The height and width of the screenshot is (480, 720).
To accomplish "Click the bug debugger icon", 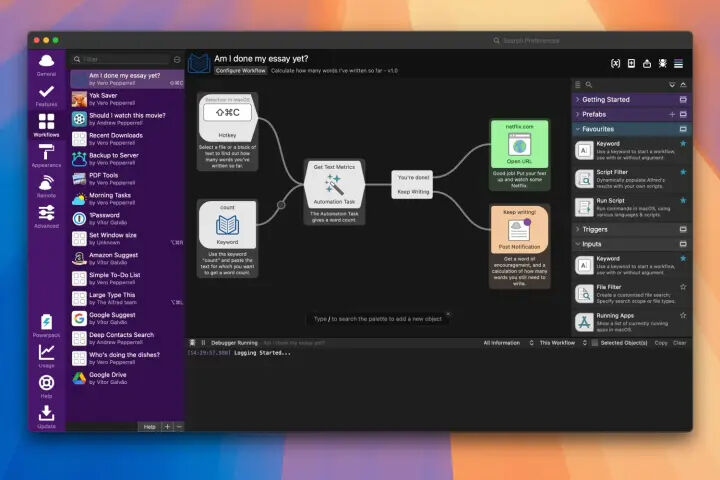I will pos(663,63).
